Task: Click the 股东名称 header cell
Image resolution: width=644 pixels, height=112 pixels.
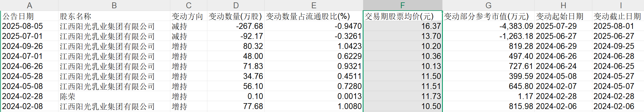Action: click(114, 16)
